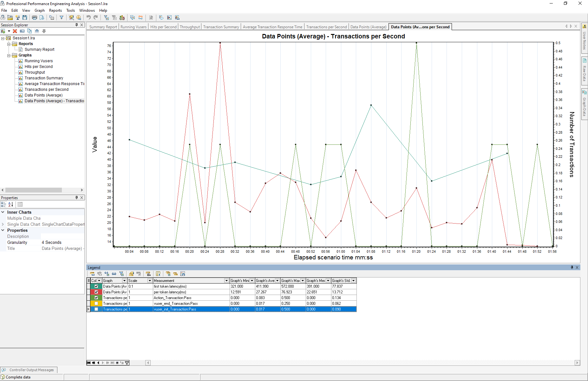The image size is (588, 381).
Task: Click blue up arrow in Session Explorer toolbar
Action: coord(37,31)
